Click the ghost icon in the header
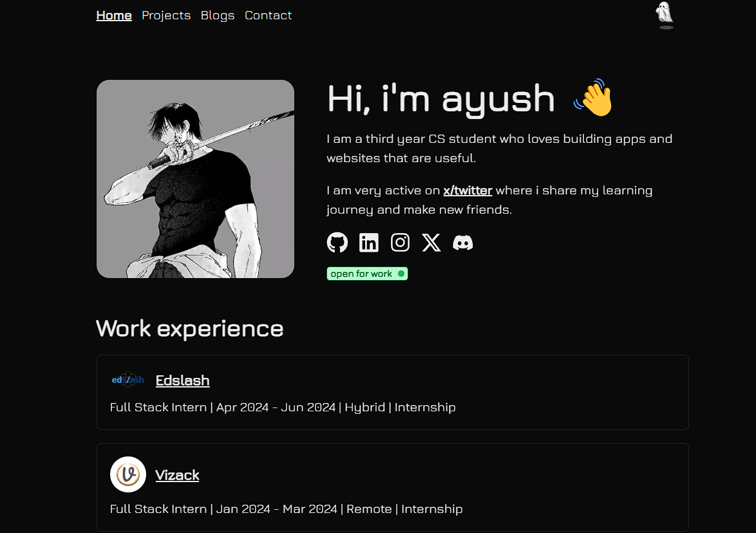The width and height of the screenshot is (756, 533). [665, 14]
